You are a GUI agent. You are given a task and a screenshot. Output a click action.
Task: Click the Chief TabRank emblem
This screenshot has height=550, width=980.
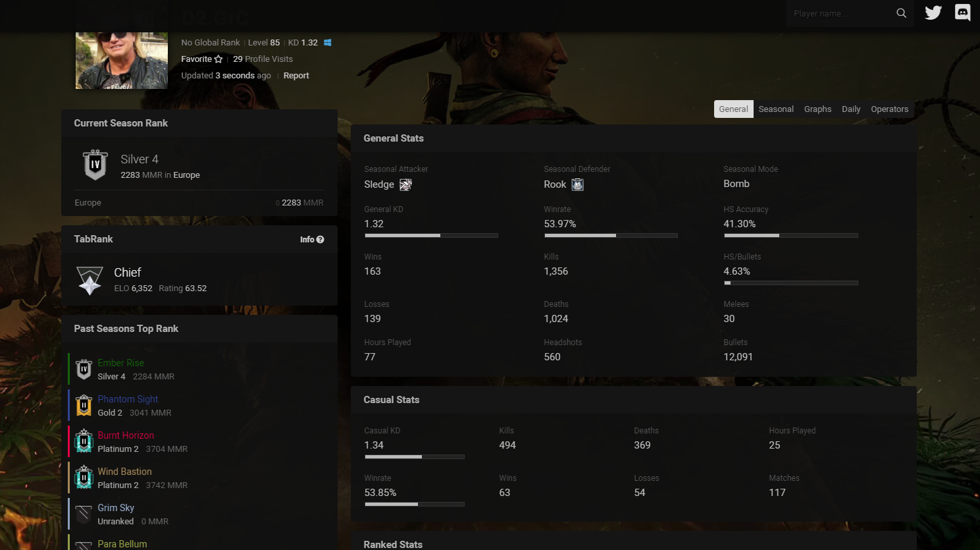pos(90,281)
